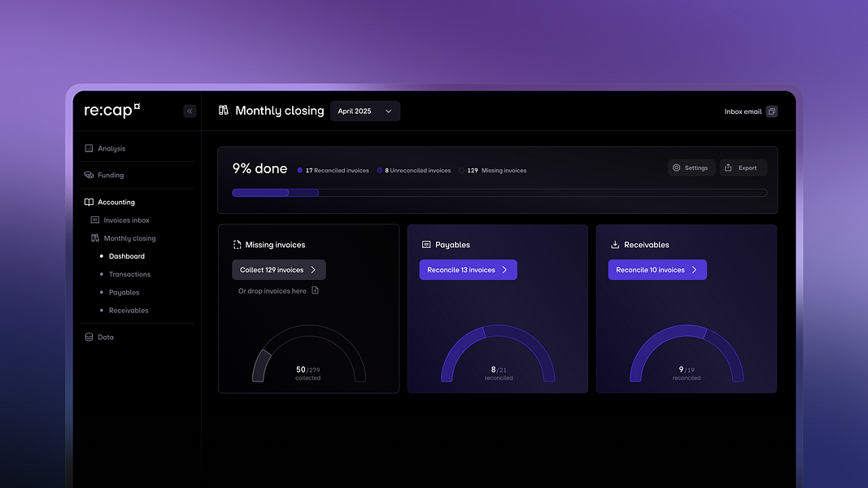Open the Transactions sub-item
Screen dimensions: 868x488
click(x=129, y=274)
